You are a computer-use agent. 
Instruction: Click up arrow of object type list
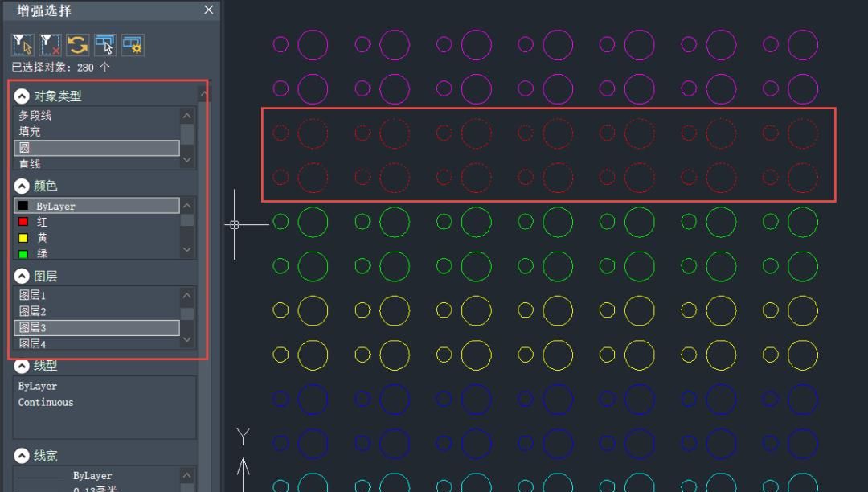[x=187, y=116]
